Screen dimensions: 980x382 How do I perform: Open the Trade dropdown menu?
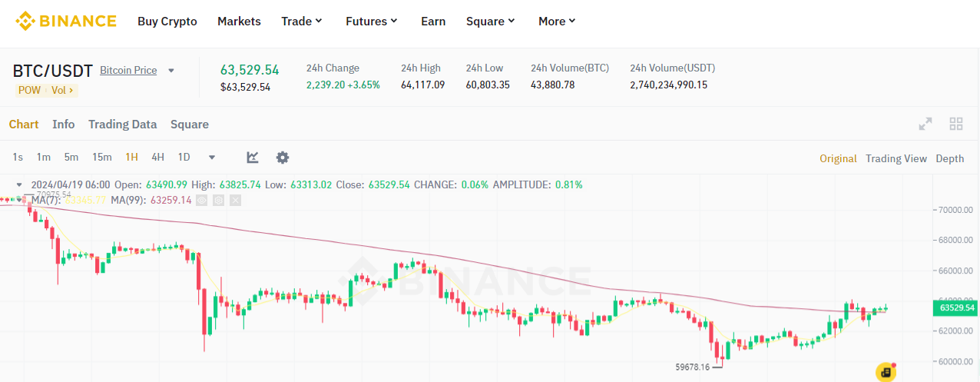[x=301, y=22]
